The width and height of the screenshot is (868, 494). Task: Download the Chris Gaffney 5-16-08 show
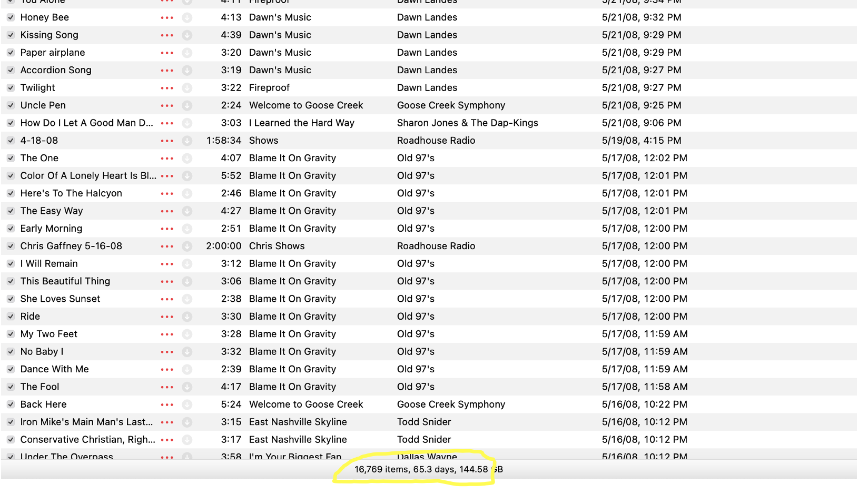tap(187, 246)
